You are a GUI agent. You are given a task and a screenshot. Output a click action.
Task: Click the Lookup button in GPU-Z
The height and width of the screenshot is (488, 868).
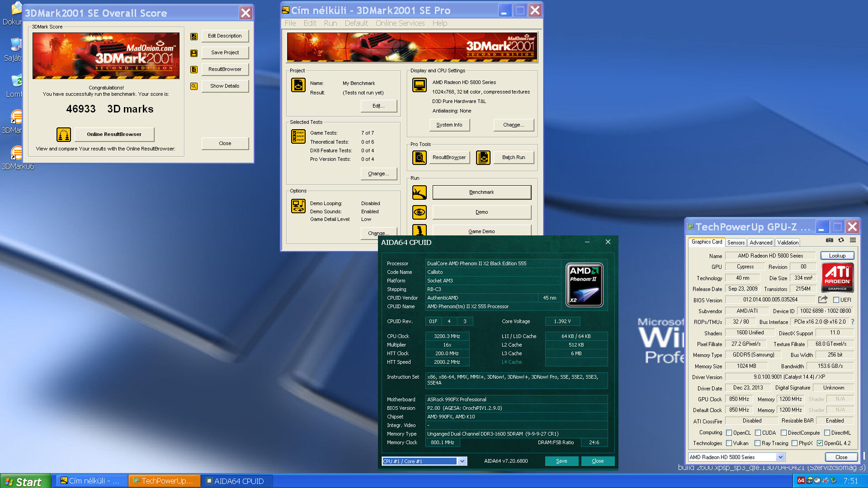click(837, 256)
